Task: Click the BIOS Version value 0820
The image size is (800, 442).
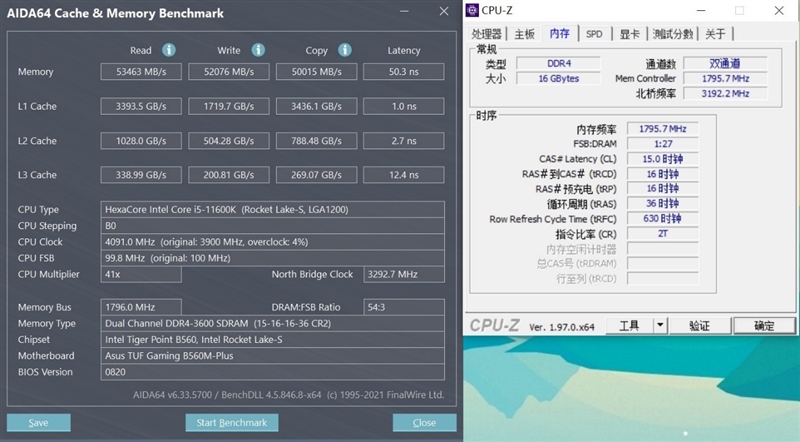Action: pyautogui.click(x=272, y=372)
